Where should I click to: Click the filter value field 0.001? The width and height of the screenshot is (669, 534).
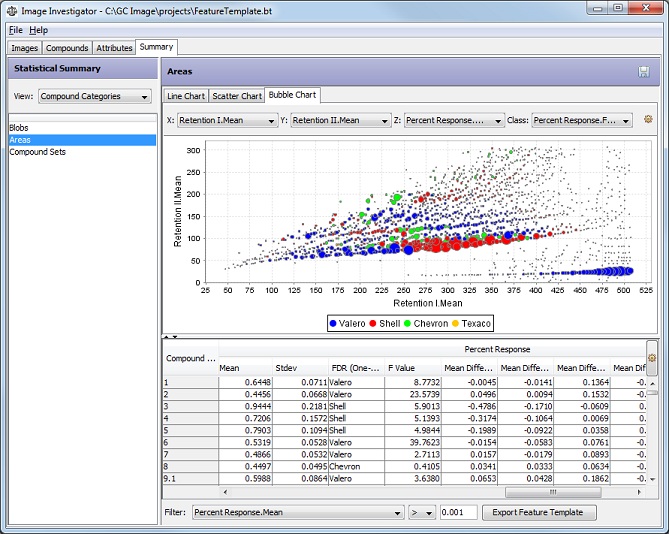click(x=458, y=513)
